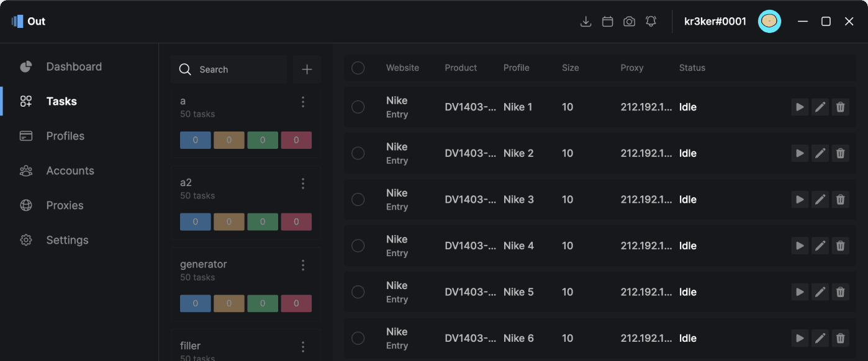Edit the Nike 5 task

(x=820, y=292)
